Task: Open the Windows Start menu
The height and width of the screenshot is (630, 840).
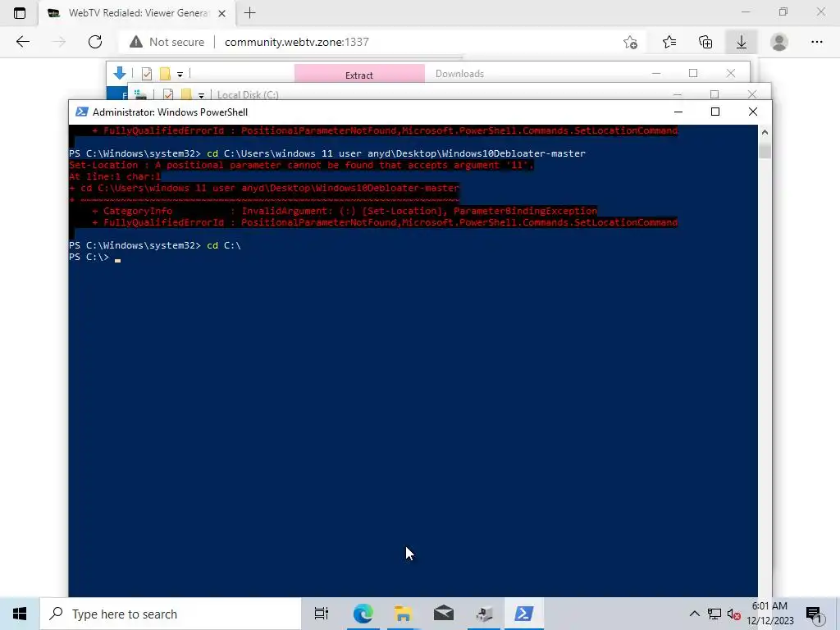Action: click(x=20, y=614)
